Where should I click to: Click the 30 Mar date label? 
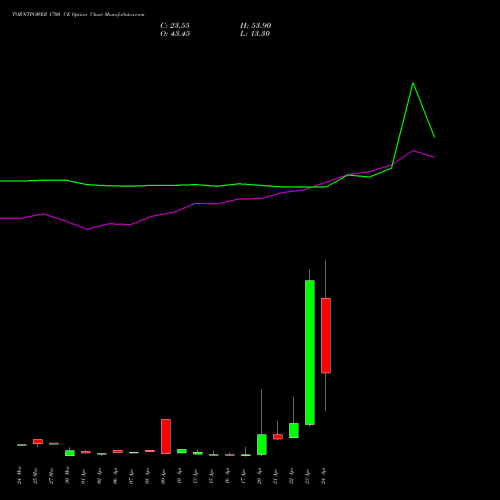(x=67, y=476)
